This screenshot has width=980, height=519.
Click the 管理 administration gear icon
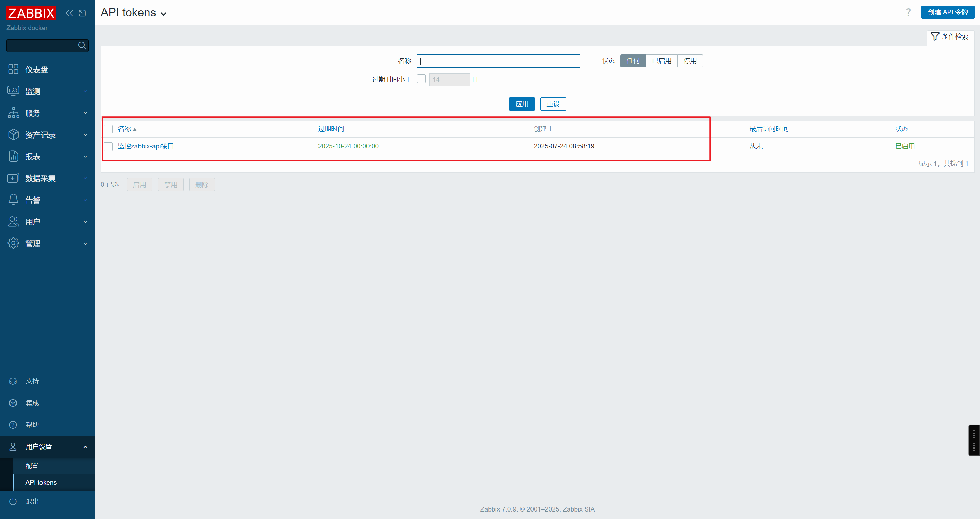click(x=13, y=243)
